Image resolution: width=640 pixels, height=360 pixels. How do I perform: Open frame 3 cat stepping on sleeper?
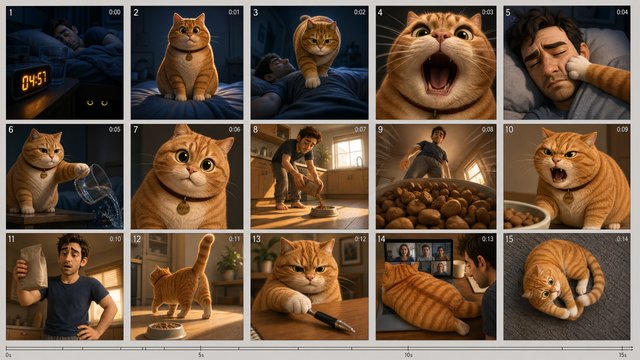309,62
